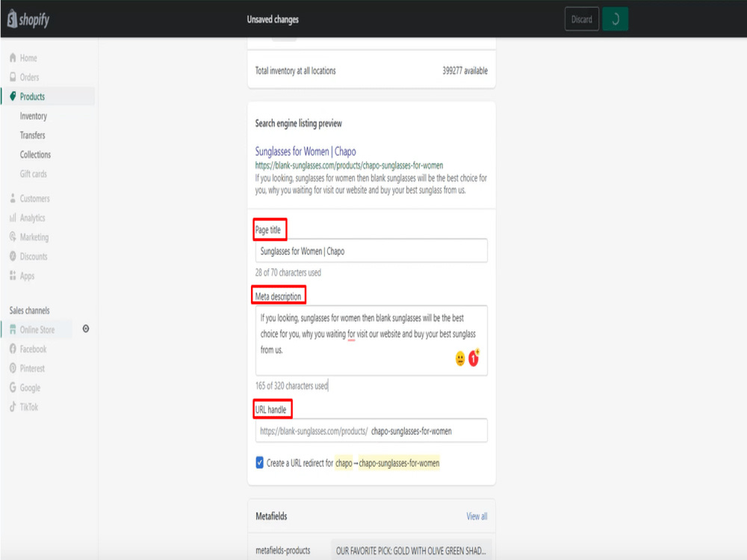The image size is (747, 560).
Task: Click the Online Store storefront icon
Action: pos(13,329)
